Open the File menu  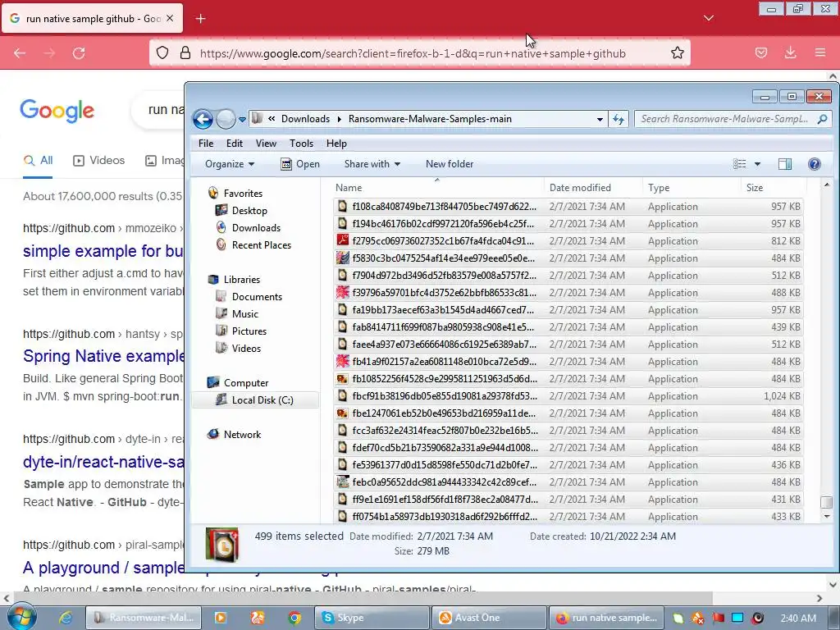click(x=206, y=143)
